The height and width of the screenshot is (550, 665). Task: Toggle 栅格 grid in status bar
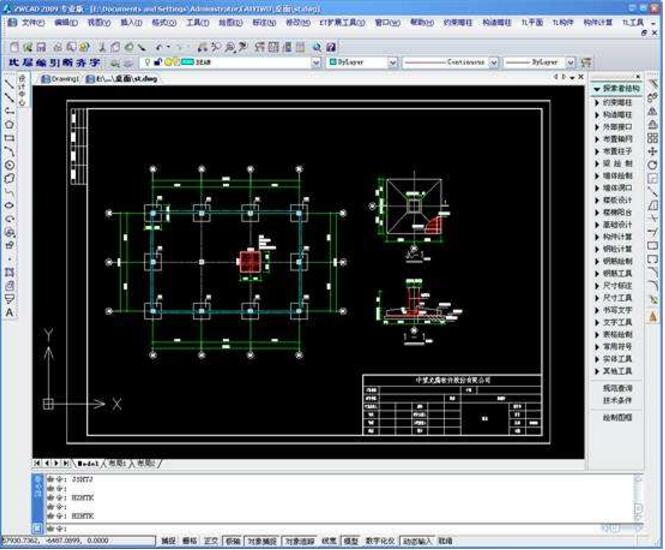tap(190, 541)
